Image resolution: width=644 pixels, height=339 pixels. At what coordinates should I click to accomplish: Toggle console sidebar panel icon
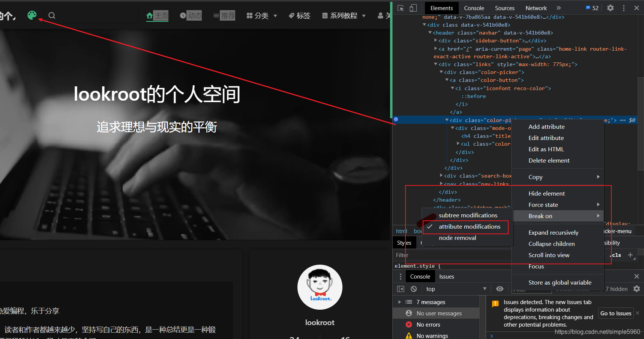point(401,289)
